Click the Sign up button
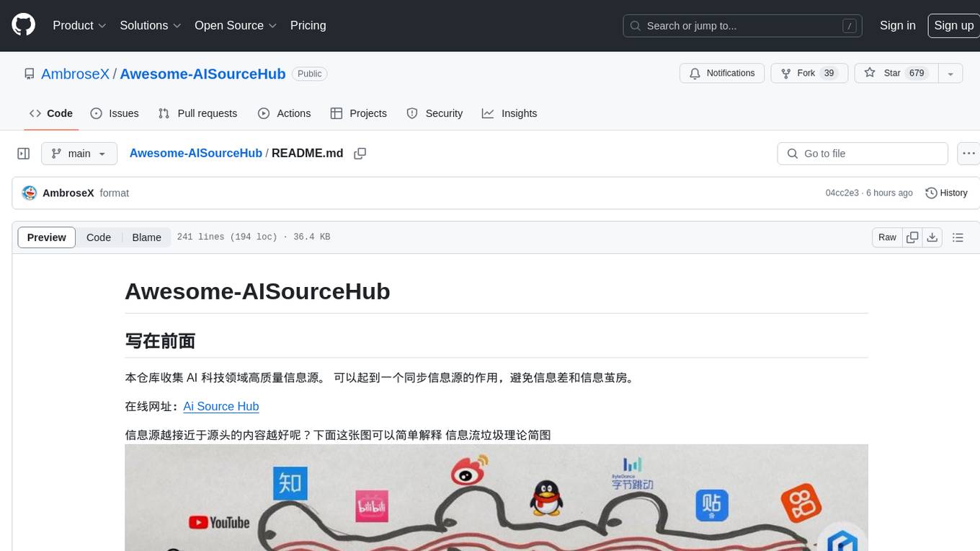 953,25
